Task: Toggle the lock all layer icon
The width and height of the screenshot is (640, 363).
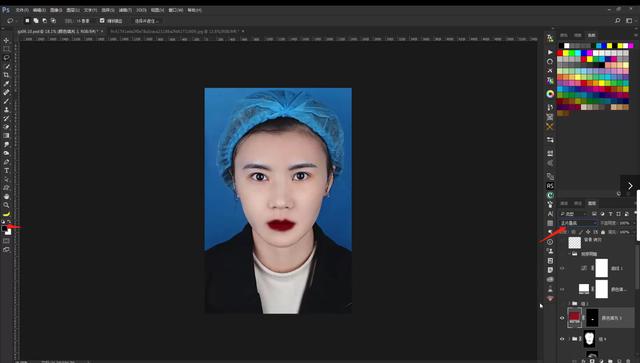Action: point(603,232)
